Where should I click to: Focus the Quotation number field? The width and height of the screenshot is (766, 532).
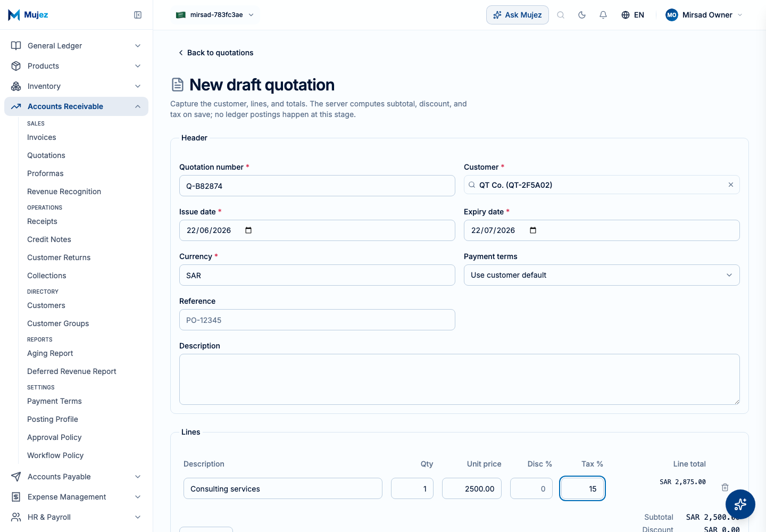pyautogui.click(x=317, y=186)
